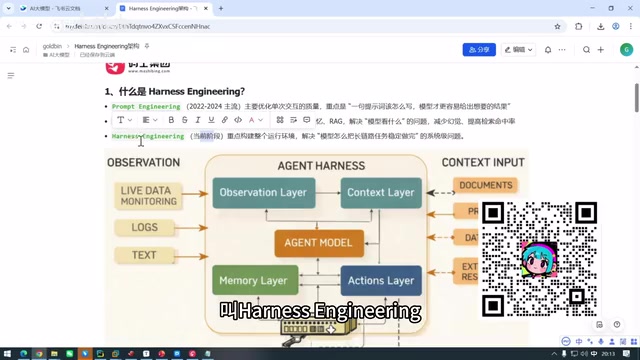
Task: Open the Windows notification center icon
Action: pos(627,354)
